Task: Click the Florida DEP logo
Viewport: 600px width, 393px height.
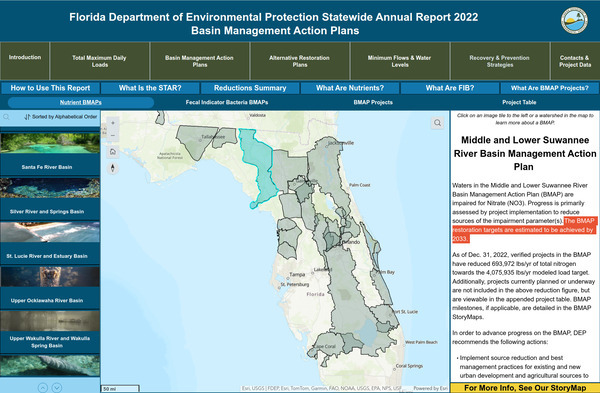Action: (574, 21)
